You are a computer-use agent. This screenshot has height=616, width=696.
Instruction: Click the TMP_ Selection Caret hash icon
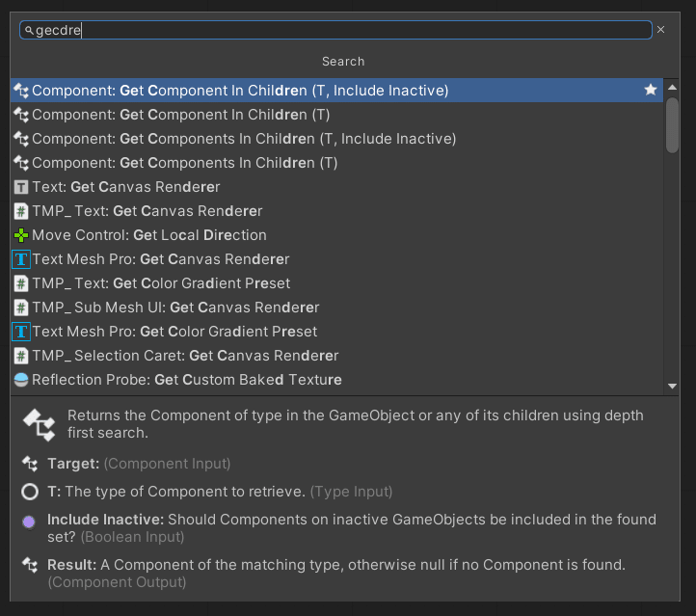click(21, 356)
